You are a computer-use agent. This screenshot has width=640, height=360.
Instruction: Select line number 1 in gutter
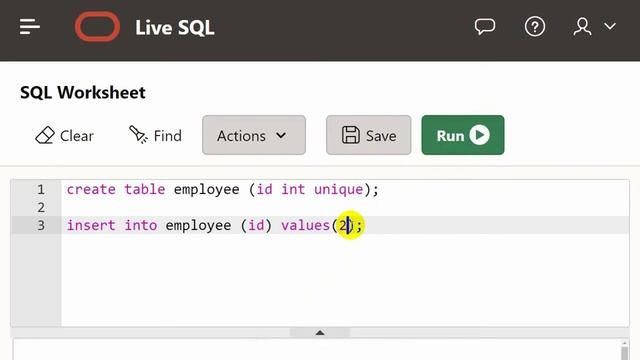41,189
